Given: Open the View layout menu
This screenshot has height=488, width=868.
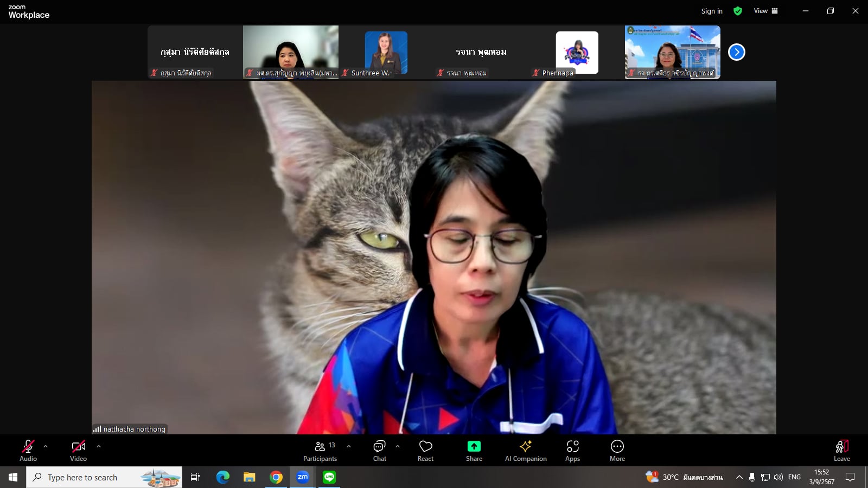Looking at the screenshot, I should (x=765, y=11).
